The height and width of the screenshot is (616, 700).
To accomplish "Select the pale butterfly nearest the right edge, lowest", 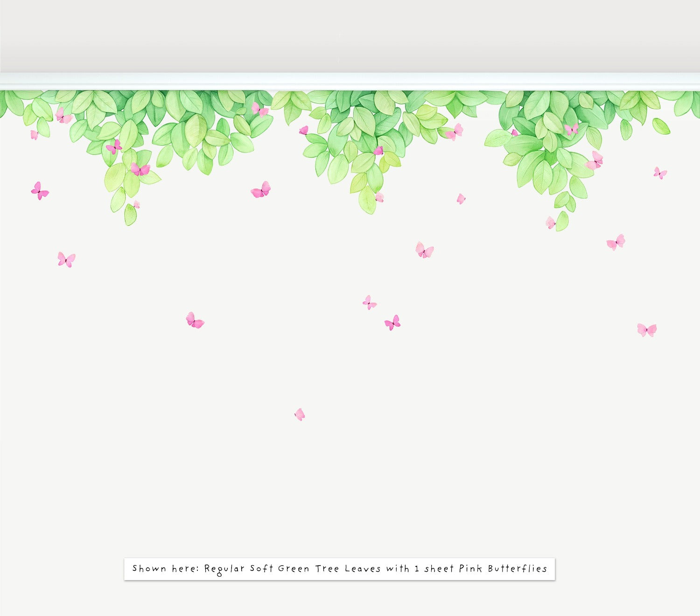I will pos(647,330).
